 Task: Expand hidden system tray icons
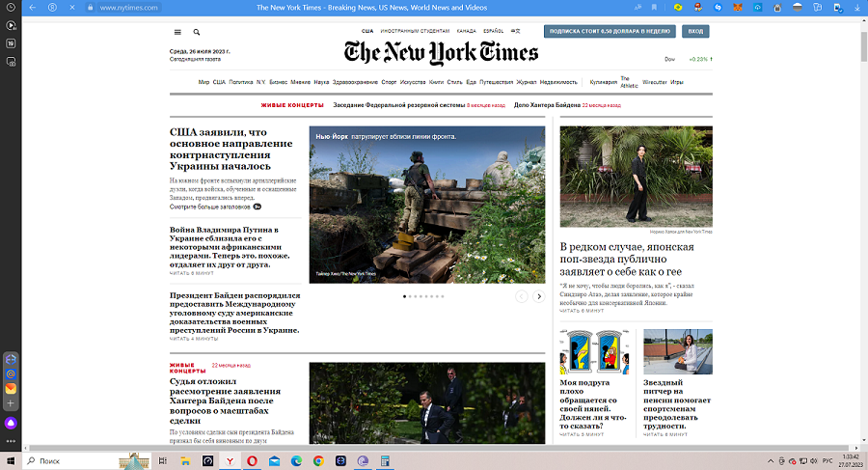click(771, 460)
